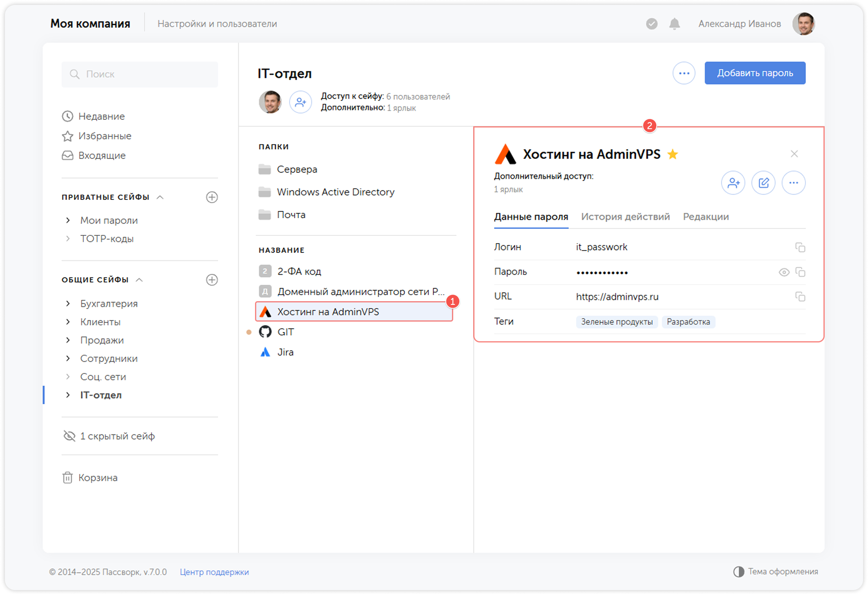Click Настройки и пользователи in header
This screenshot has height=595, width=868.
[217, 24]
